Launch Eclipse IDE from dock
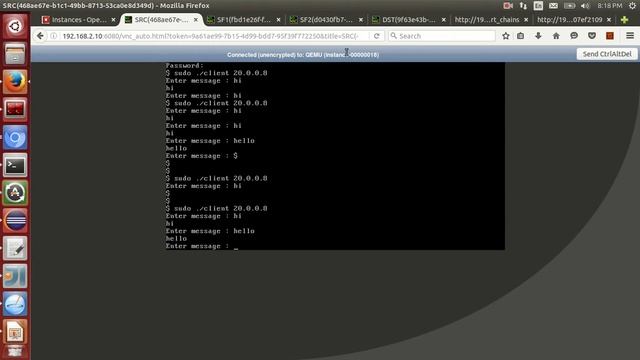Screen dimensions: 640x360 [15, 221]
